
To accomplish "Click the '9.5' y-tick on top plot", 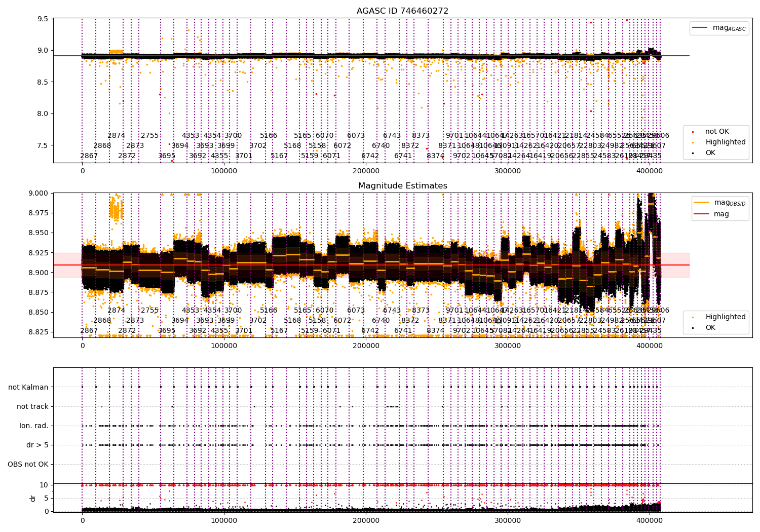I will point(43,19).
